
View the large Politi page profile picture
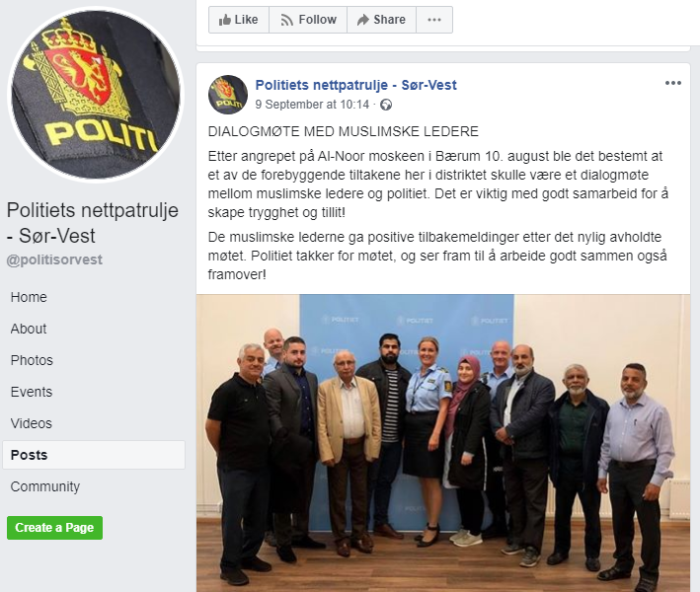coord(95,95)
